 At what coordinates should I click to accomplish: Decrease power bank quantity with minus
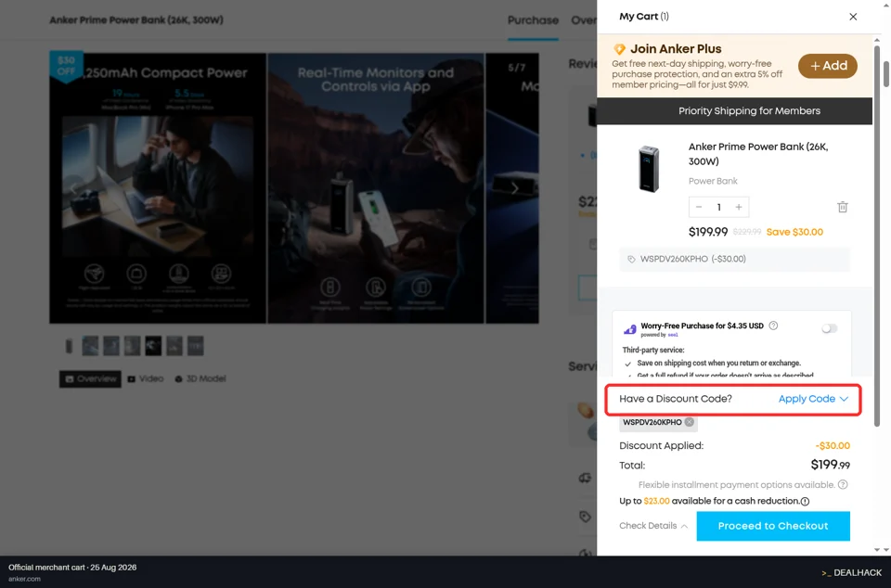tap(699, 207)
